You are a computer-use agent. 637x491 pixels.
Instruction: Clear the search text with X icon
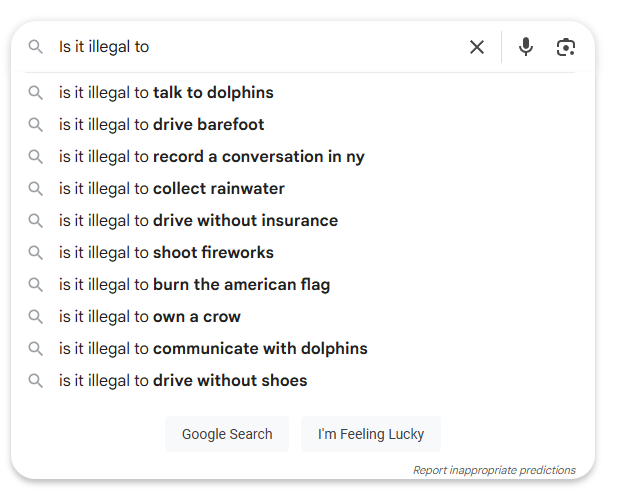477,47
